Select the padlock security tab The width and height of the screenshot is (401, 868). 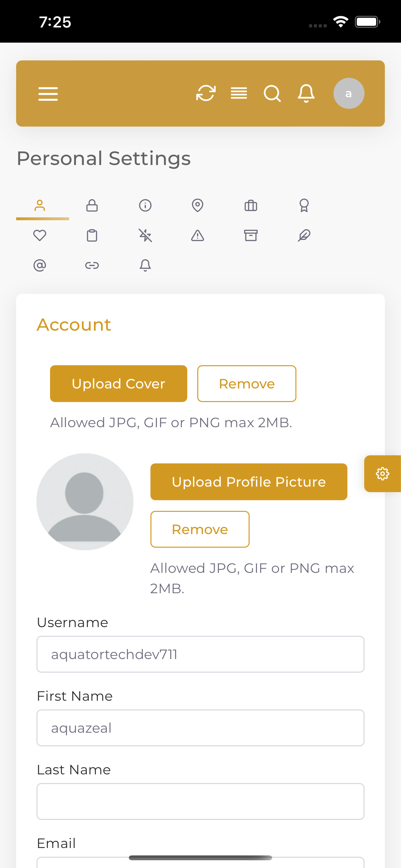click(x=92, y=205)
